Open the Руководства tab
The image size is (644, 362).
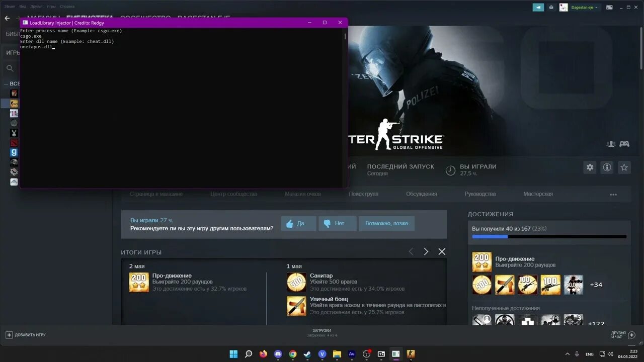480,194
